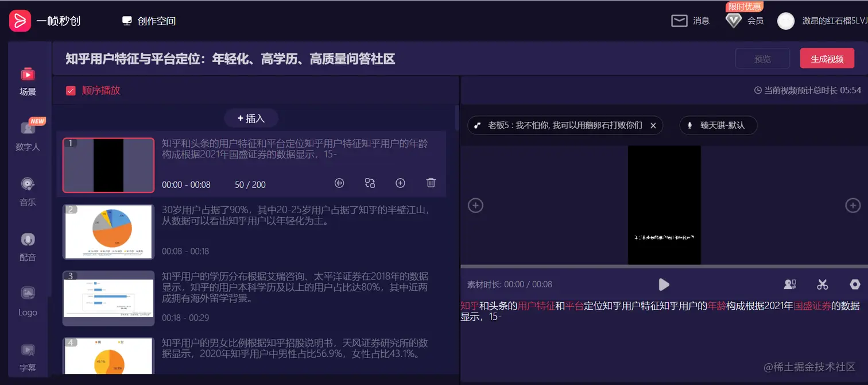Click 素材时长 00:00 / 00:08 label
The width and height of the screenshot is (868, 385).
(x=510, y=284)
